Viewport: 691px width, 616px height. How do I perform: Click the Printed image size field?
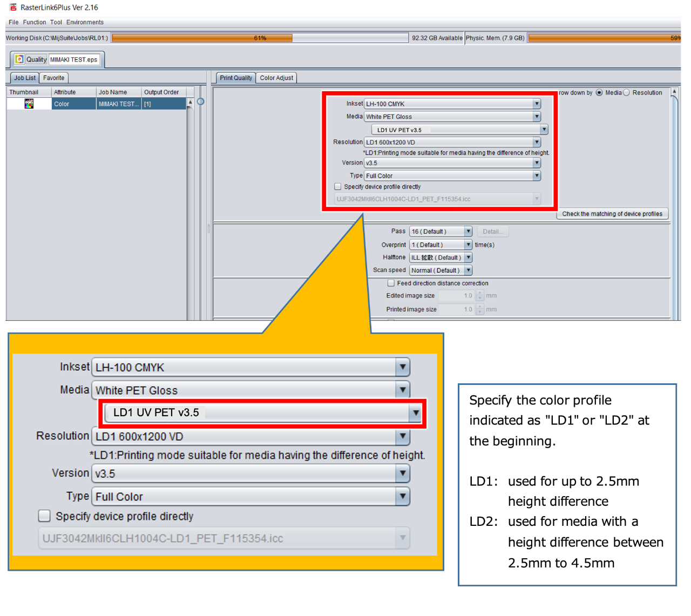coord(457,309)
